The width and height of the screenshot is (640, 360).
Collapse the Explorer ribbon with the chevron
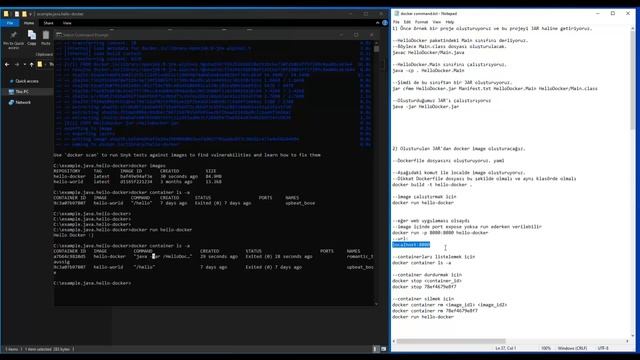click(378, 23)
